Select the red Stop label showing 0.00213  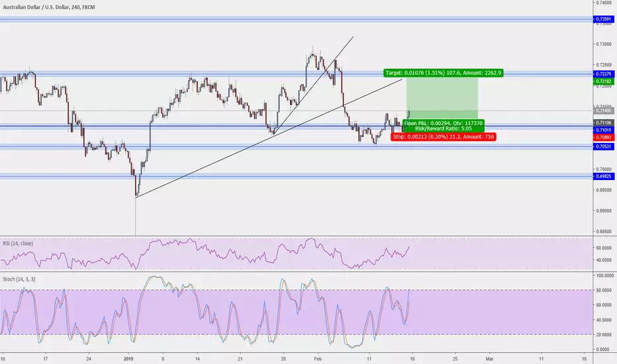click(x=443, y=137)
